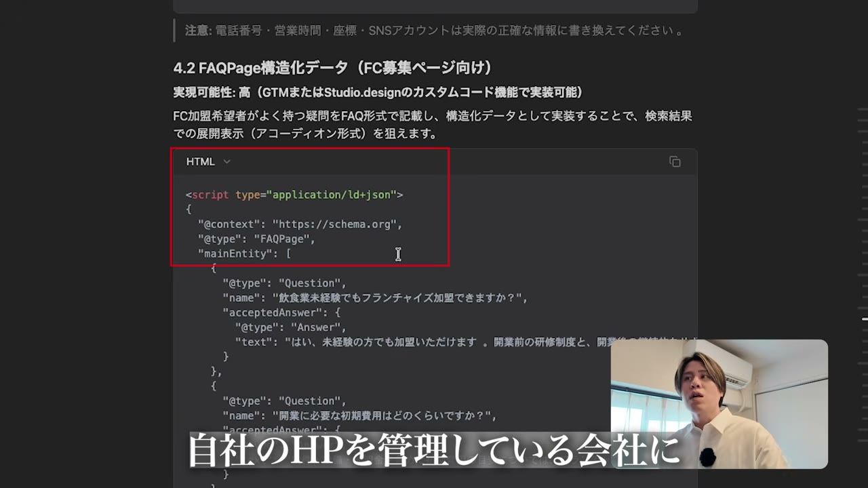Click the paragraph line starting "FC加盟希望者がよく持つ疑問"
Image resolution: width=868 pixels, height=488 pixels.
tap(433, 116)
